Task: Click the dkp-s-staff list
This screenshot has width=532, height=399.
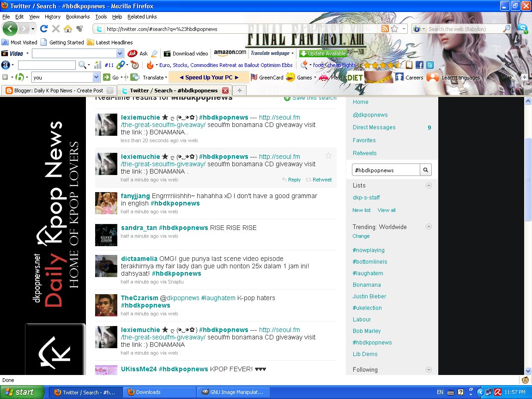Action: tap(366, 198)
